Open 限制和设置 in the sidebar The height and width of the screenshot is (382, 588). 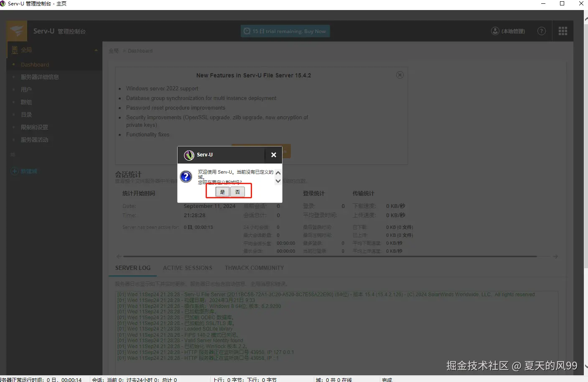34,127
